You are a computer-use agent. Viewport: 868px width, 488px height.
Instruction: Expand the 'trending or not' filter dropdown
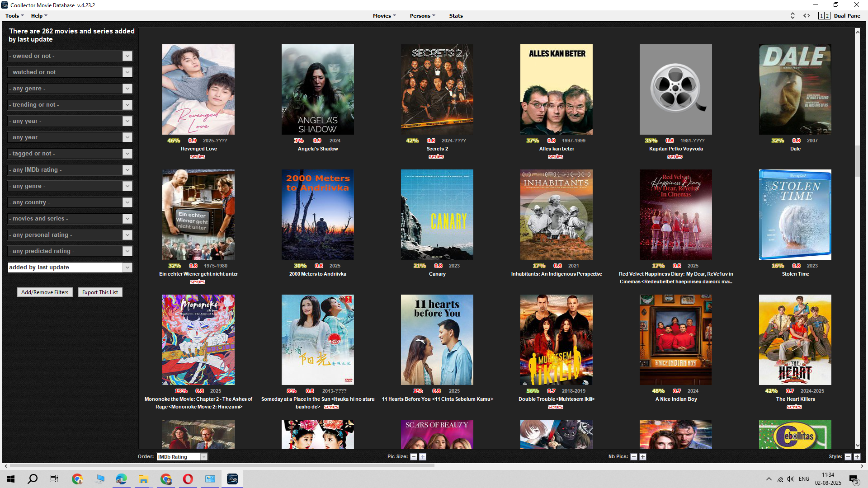127,105
